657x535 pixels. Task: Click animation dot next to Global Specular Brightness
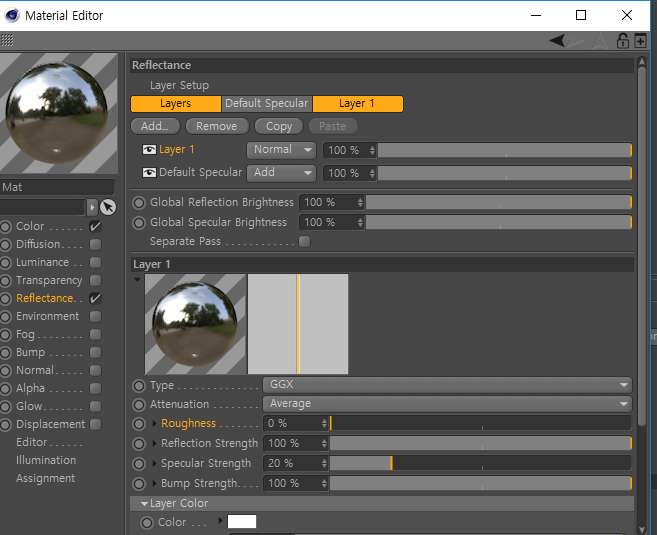tap(139, 223)
